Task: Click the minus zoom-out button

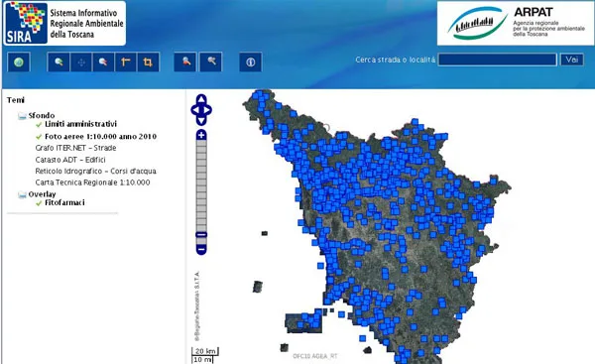Action: point(201,250)
